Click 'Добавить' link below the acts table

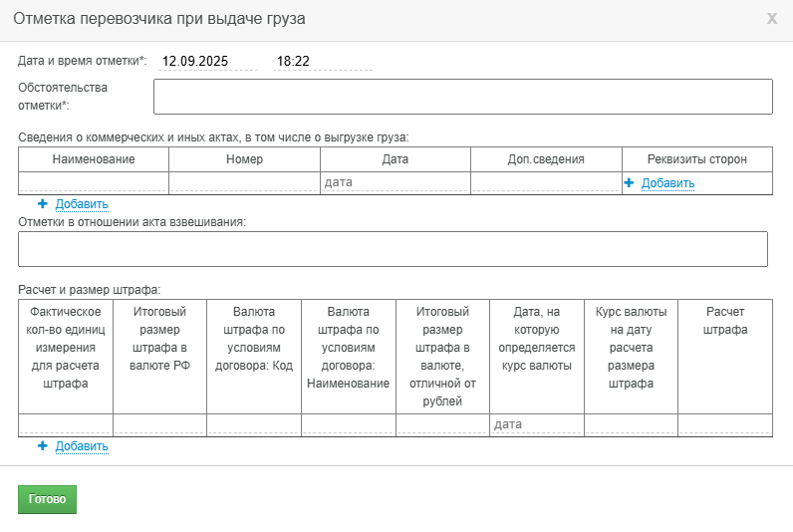pyautogui.click(x=82, y=204)
